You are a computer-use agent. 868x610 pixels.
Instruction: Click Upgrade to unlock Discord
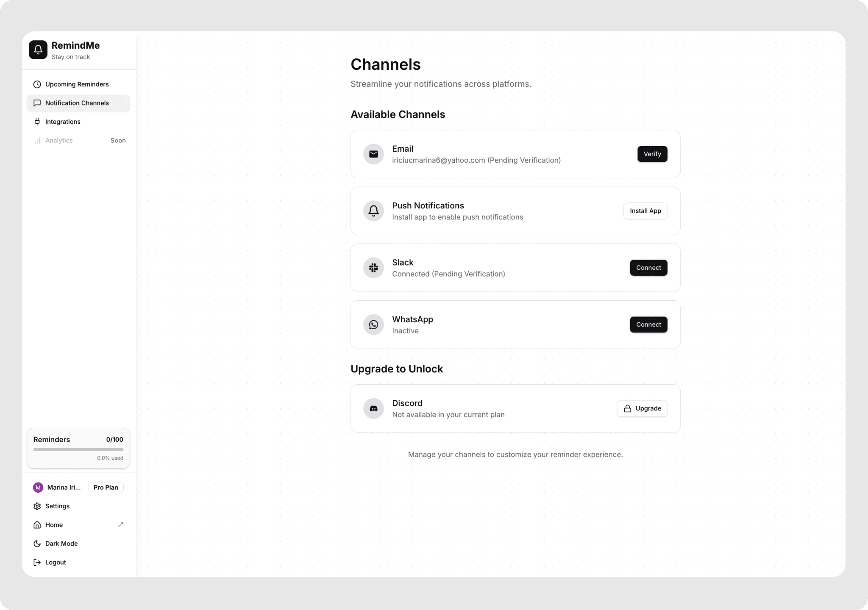click(642, 409)
